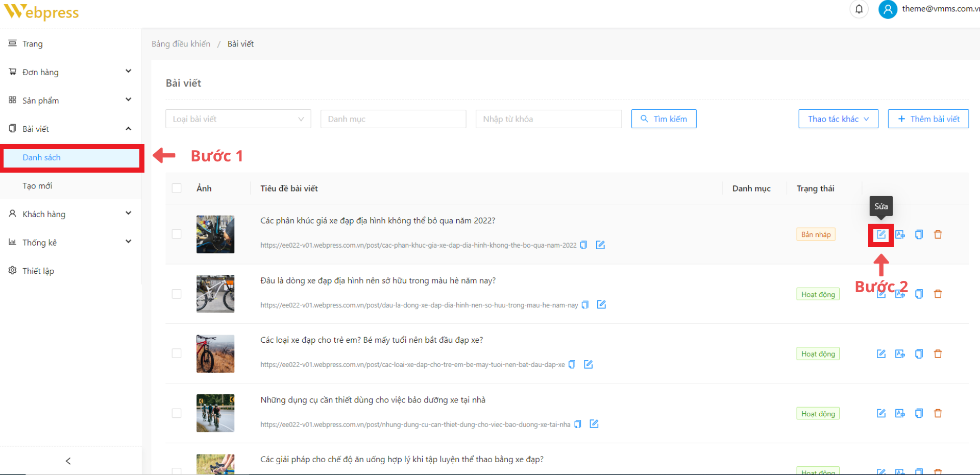The image size is (980, 475).
Task: Select Tạo mới in the sidebar
Action: coord(37,186)
